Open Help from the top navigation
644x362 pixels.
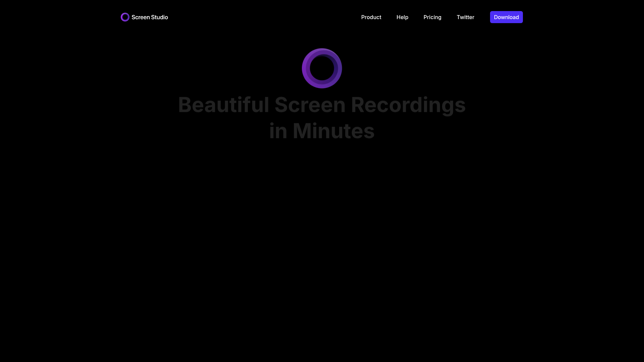pyautogui.click(x=402, y=17)
